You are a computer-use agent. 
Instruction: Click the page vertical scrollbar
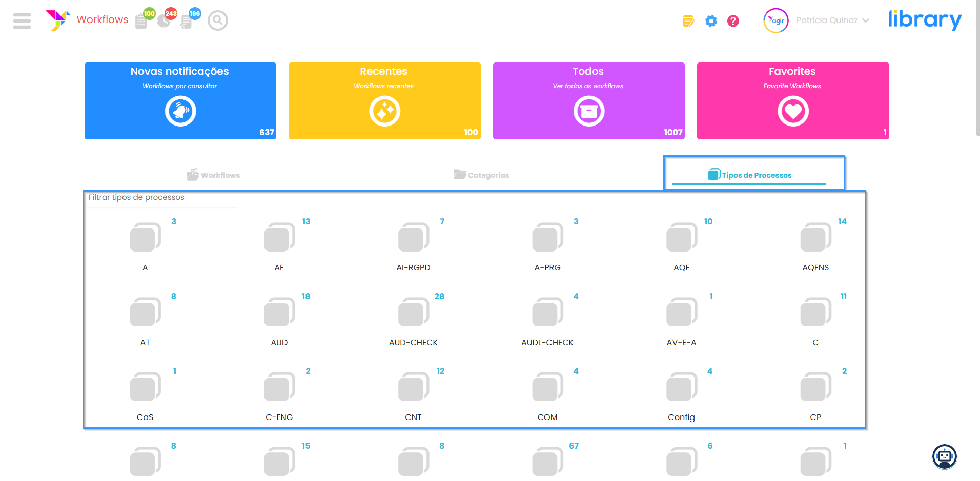click(x=977, y=69)
